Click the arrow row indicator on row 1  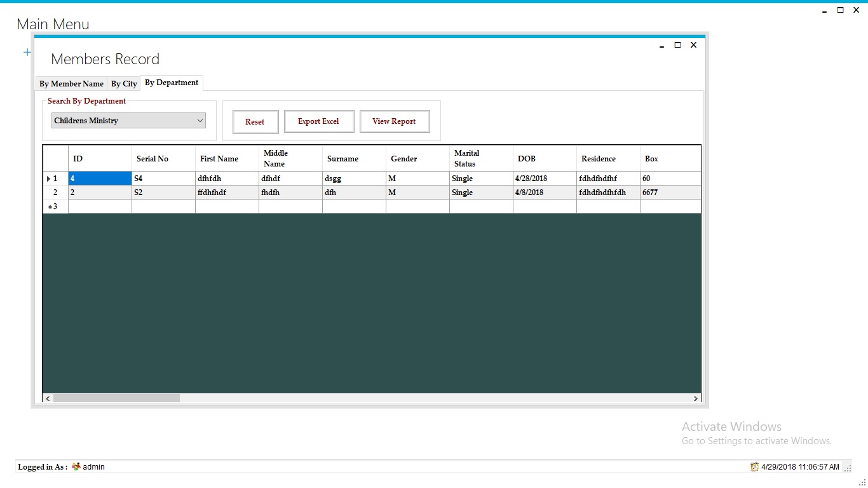(x=48, y=179)
